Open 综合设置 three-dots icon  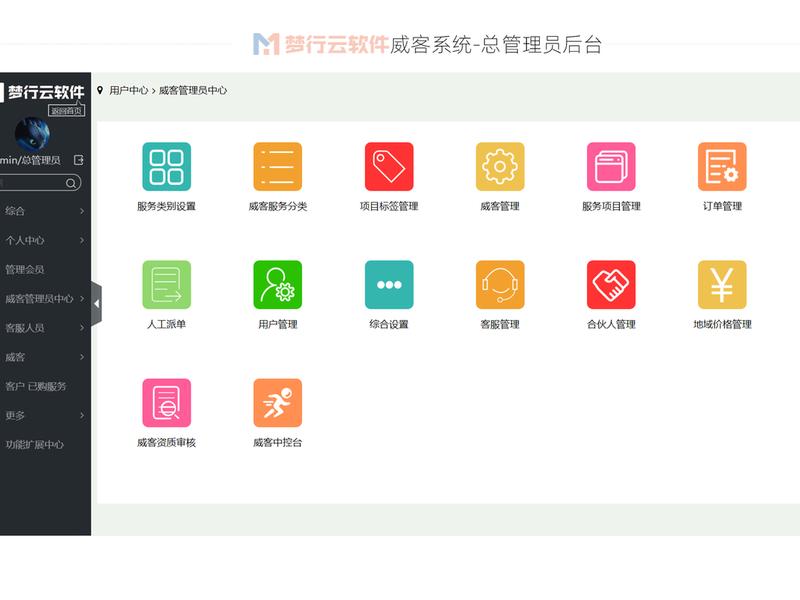click(x=389, y=285)
